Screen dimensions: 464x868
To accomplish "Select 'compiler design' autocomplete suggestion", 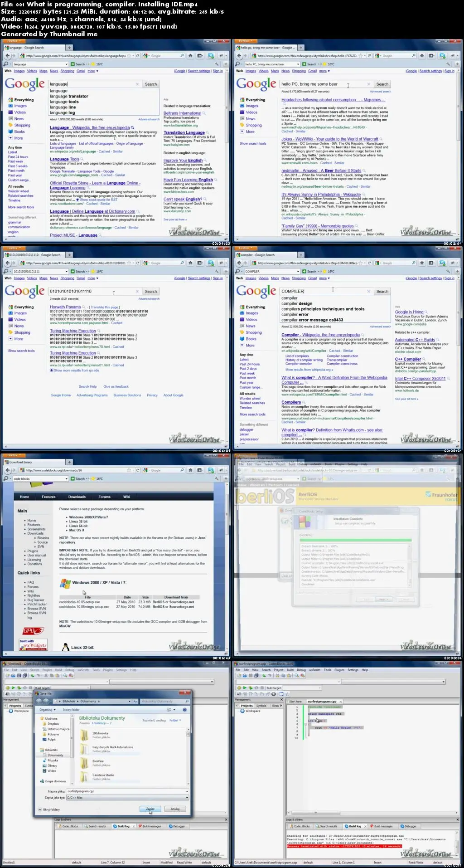I will click(297, 303).
